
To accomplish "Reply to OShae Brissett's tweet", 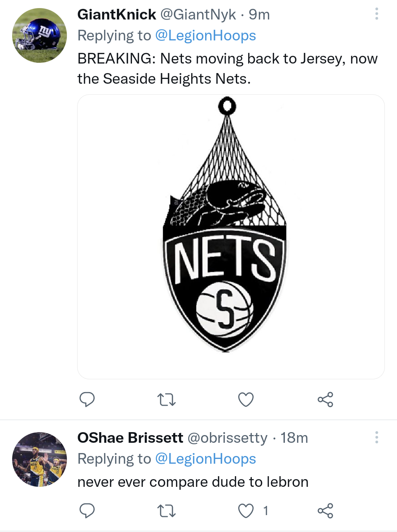I will (87, 511).
